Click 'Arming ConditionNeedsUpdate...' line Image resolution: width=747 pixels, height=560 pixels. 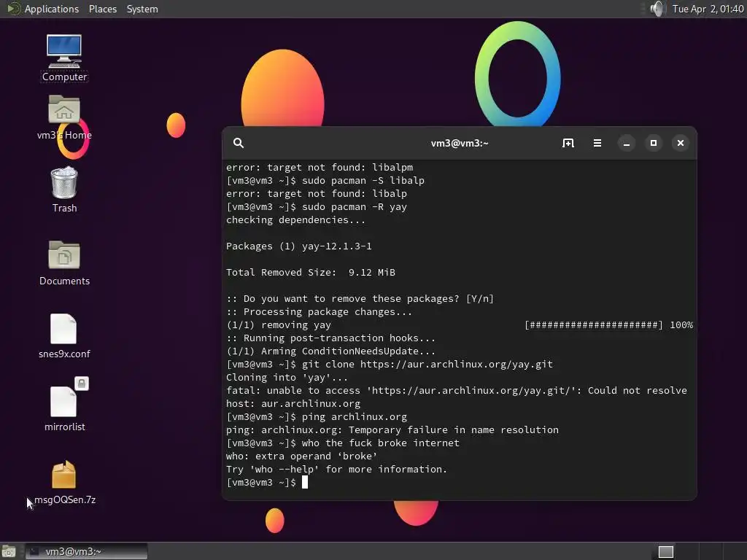[330, 351]
